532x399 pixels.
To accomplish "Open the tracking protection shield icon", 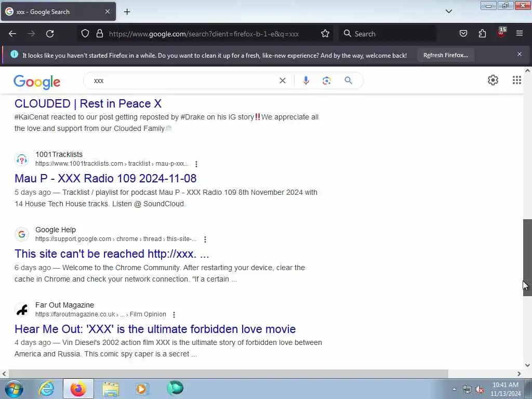I will [x=85, y=33].
